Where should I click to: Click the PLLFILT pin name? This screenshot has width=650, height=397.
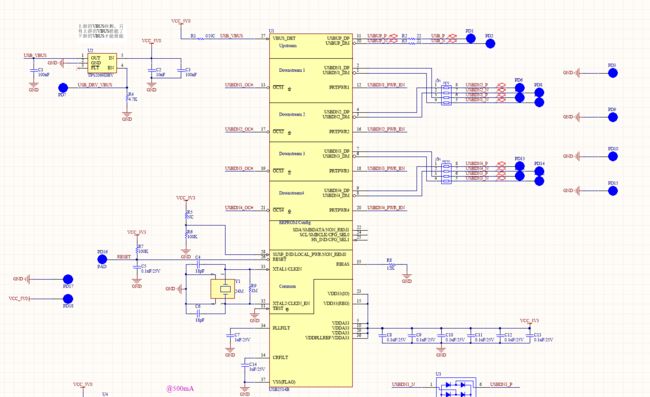click(282, 328)
